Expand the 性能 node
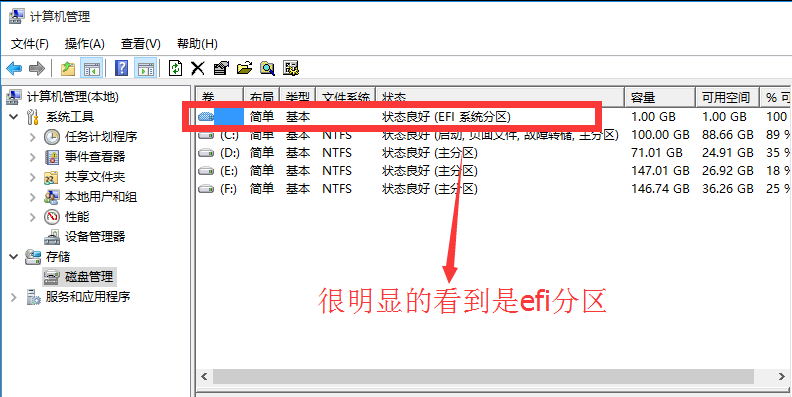Screen dimensions: 792x397 tap(33, 217)
